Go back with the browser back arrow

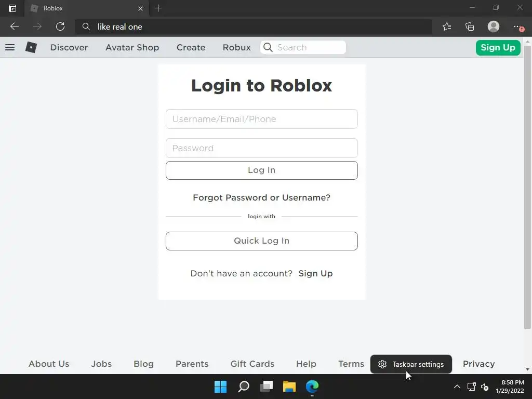(14, 26)
